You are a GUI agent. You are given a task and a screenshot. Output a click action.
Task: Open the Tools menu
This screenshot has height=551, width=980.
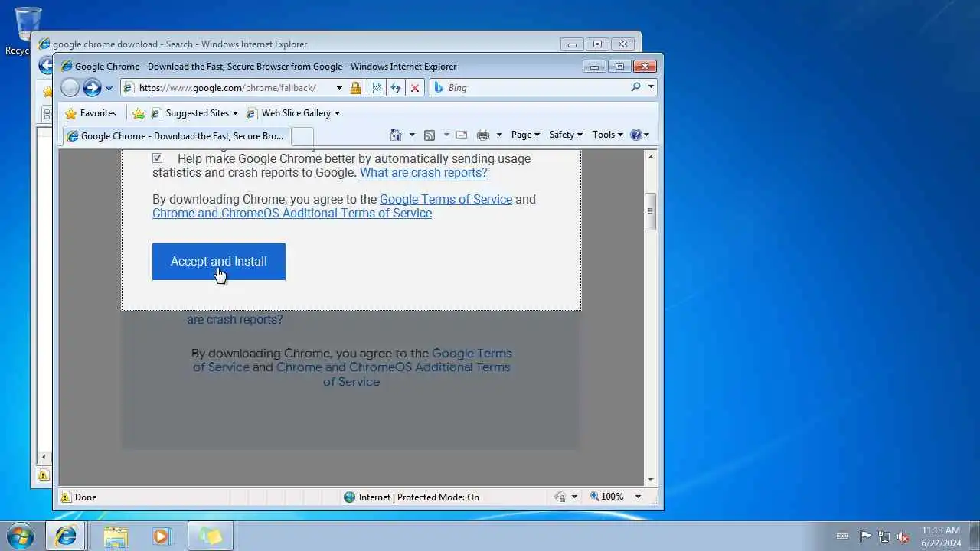click(x=607, y=135)
